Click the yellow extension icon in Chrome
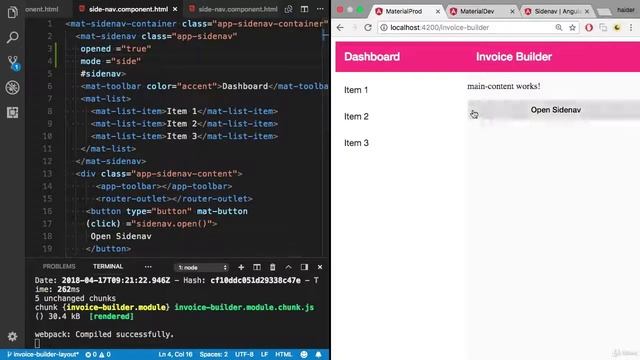This screenshot has width=640, height=360. [617, 27]
